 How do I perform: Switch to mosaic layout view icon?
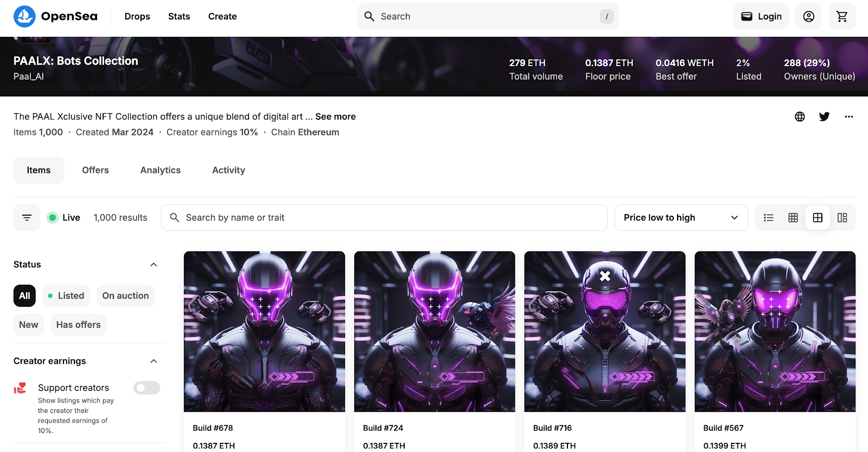(842, 217)
